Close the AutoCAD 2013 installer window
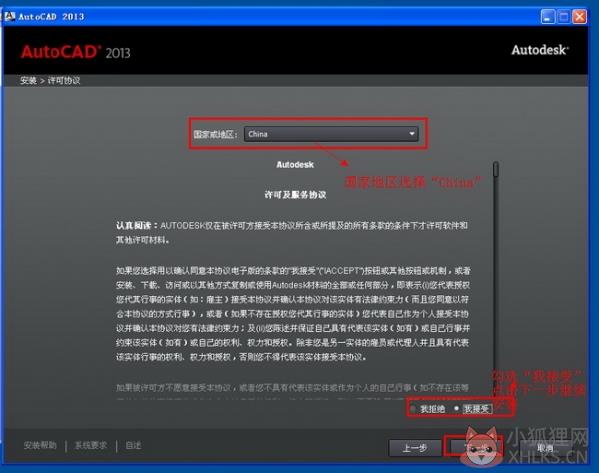 (x=580, y=17)
